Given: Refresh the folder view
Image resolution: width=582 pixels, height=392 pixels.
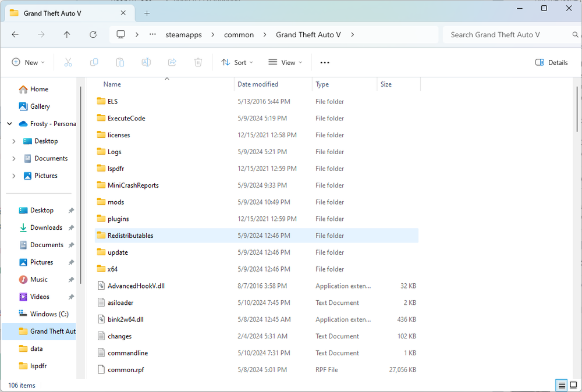Looking at the screenshot, I should tap(93, 34).
